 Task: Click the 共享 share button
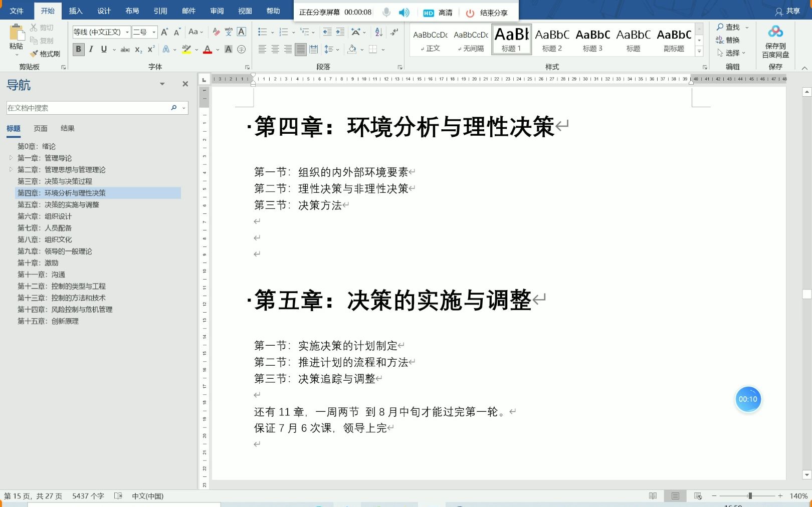788,11
